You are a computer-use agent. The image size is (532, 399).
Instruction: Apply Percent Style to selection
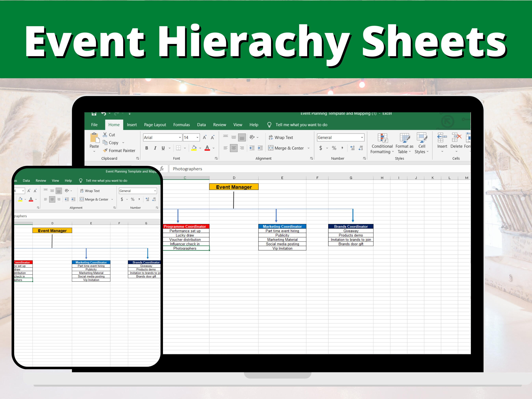334,148
